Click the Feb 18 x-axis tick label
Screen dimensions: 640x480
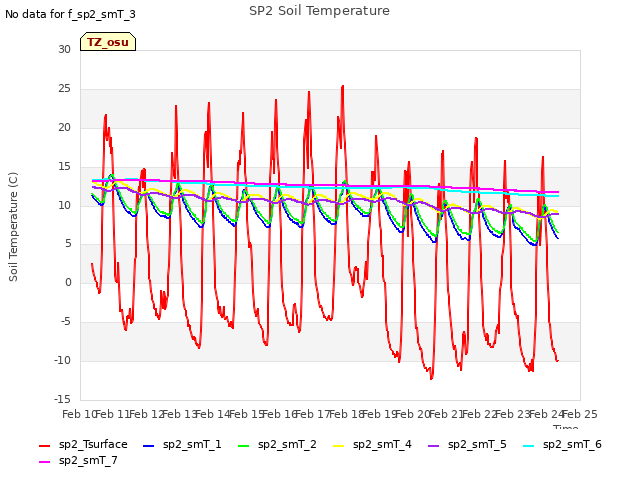pos(346,414)
